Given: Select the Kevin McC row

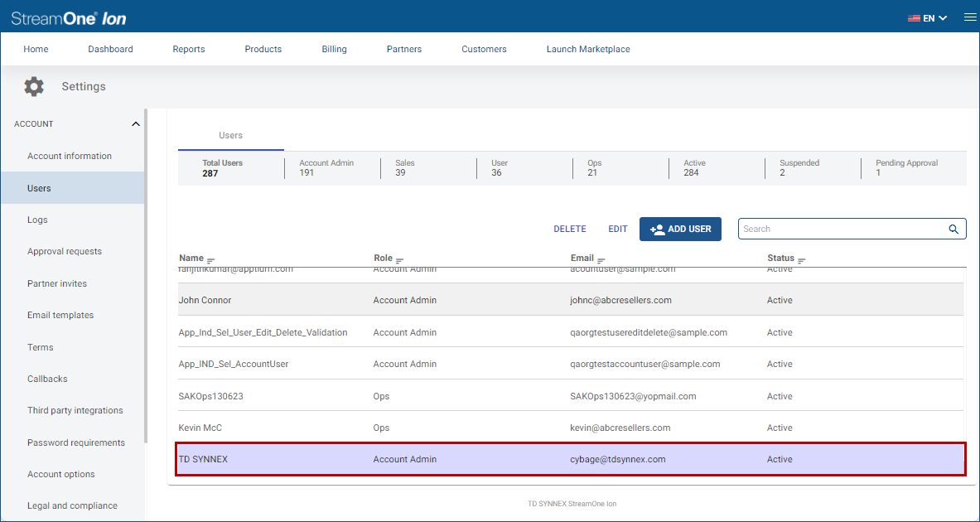Looking at the screenshot, I should [x=571, y=428].
